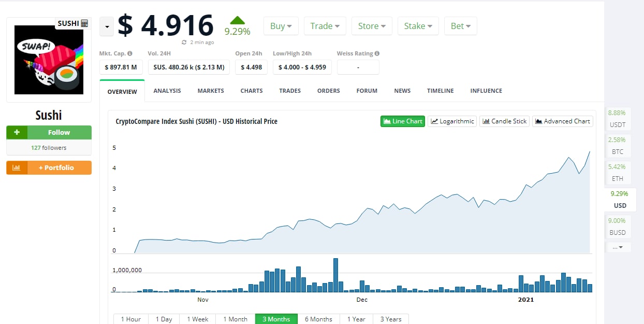644x324 pixels.
Task: Click the Open 24h value $ 4.498
Action: [251, 67]
